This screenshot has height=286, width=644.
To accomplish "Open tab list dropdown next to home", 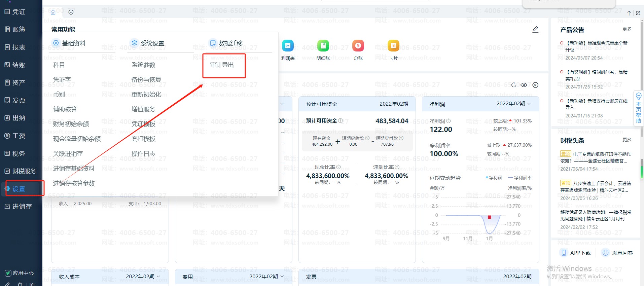I will pyautogui.click(x=71, y=12).
